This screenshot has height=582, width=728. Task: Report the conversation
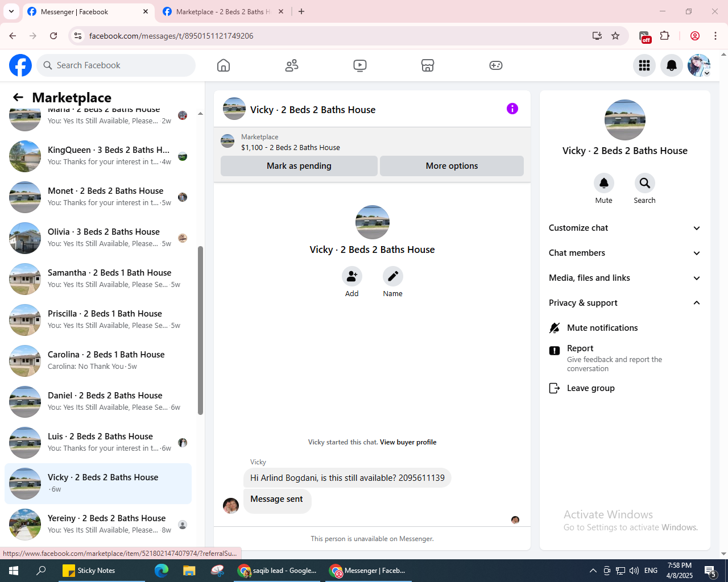[x=624, y=357]
